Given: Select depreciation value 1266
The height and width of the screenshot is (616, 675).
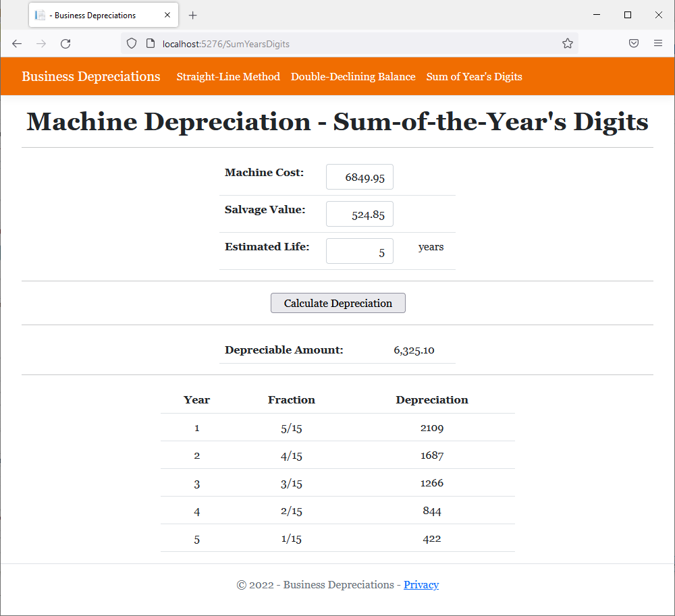Looking at the screenshot, I should (x=432, y=483).
